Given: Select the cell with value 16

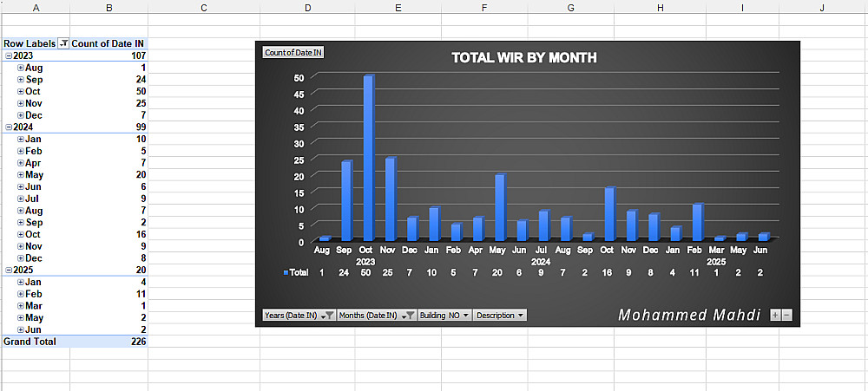Looking at the screenshot, I should pos(109,234).
